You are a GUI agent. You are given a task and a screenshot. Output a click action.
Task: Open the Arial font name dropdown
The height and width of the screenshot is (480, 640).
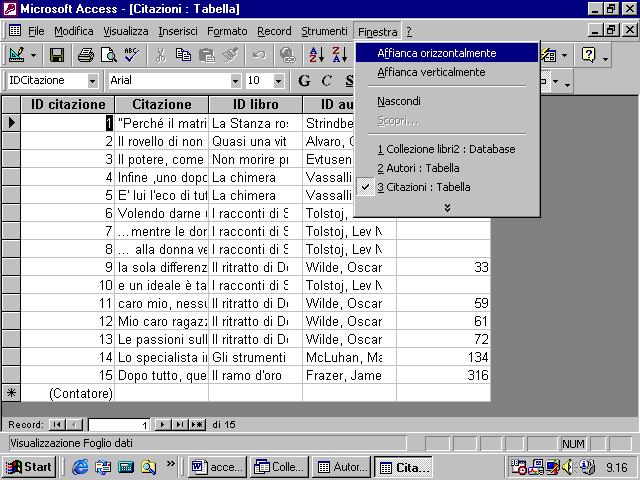click(236, 81)
